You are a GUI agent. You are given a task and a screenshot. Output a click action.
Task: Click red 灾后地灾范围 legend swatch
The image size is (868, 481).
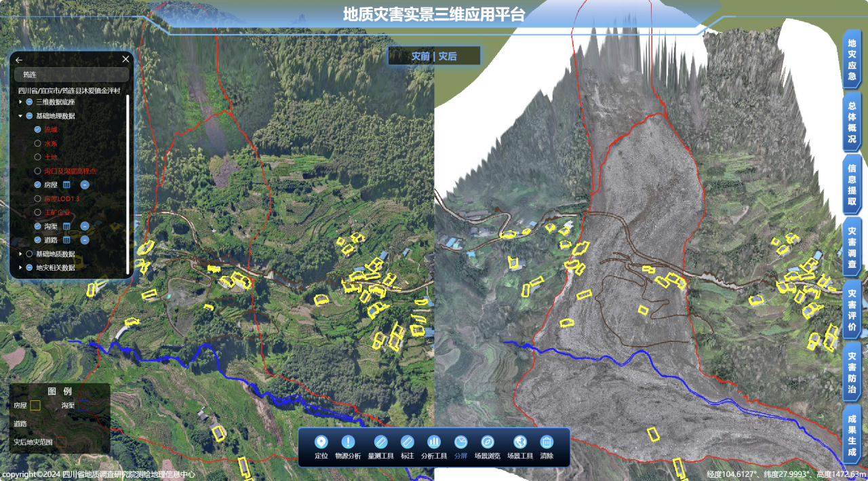click(61, 442)
